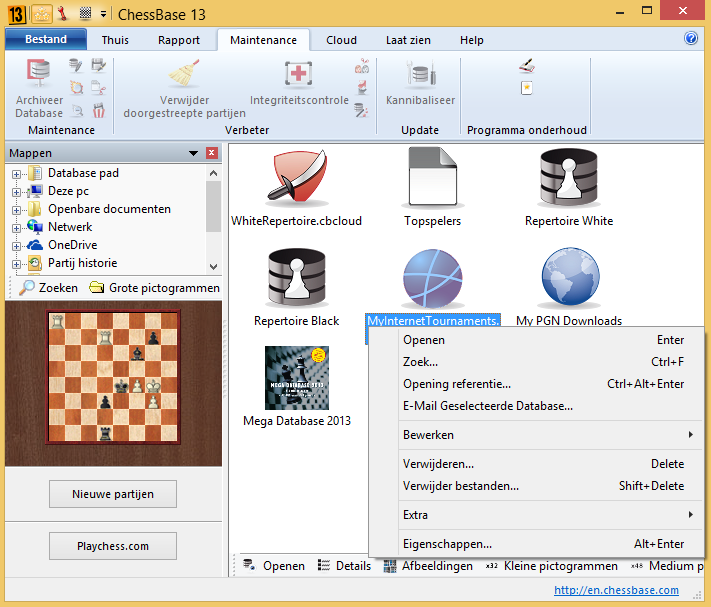The width and height of the screenshot is (711, 607).
Task: Click the folder tree scrollbar up arrow
Action: pos(214,173)
